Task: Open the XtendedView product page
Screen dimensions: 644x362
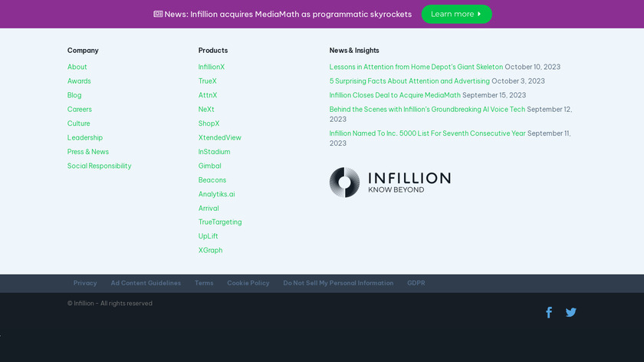Action: pos(220,137)
